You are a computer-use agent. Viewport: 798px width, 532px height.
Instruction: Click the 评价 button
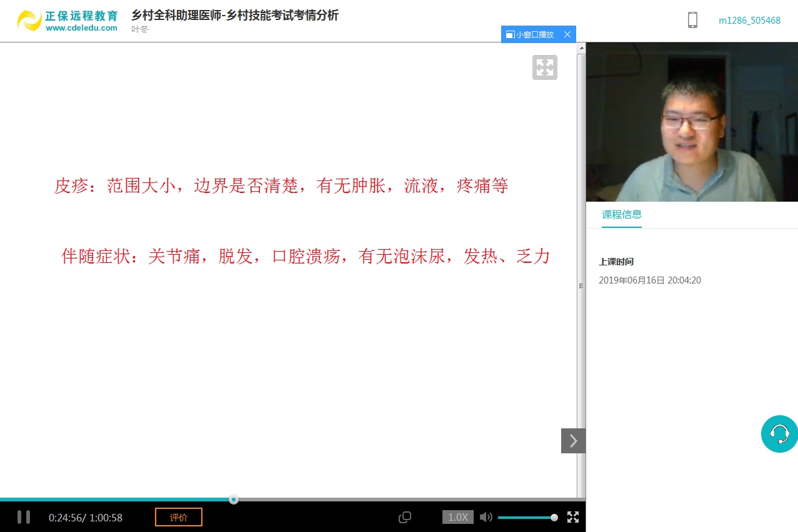[x=179, y=517]
